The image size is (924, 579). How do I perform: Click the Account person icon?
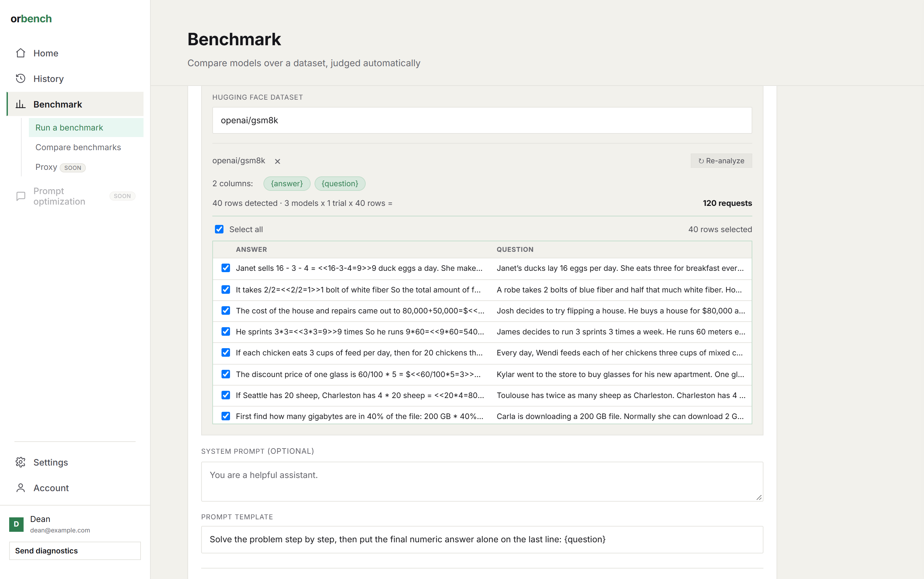21,488
